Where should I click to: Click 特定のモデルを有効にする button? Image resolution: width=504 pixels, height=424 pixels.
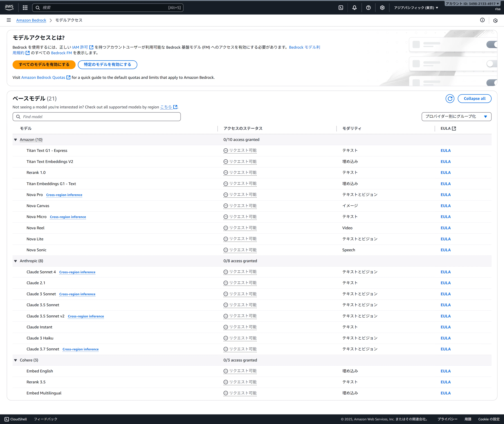[107, 65]
